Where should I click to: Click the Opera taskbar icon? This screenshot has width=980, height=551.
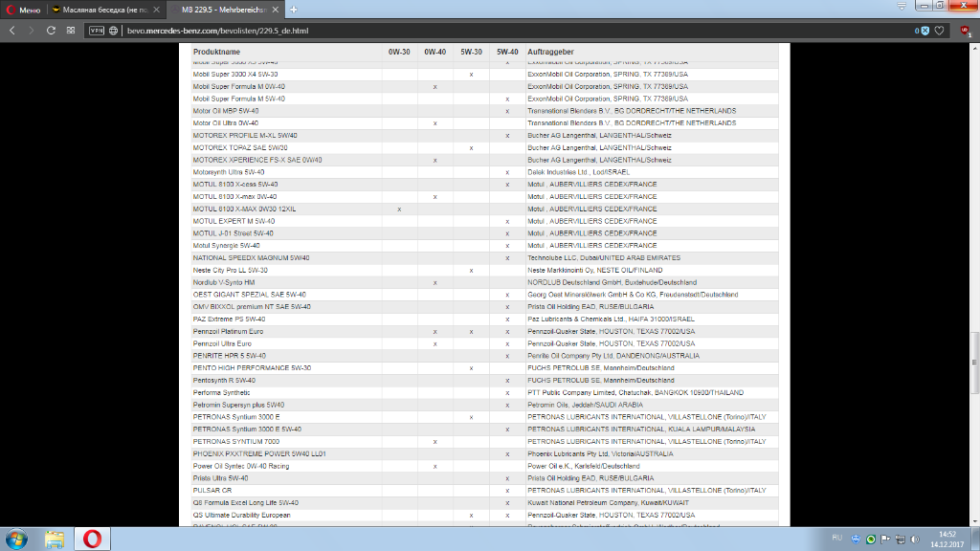point(93,539)
